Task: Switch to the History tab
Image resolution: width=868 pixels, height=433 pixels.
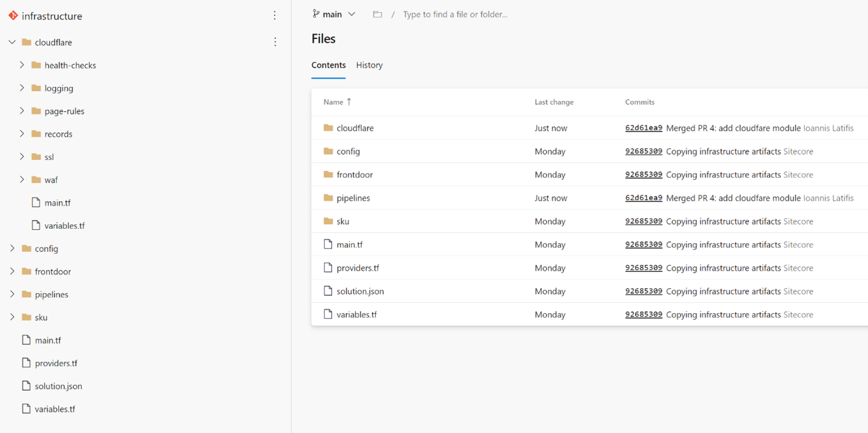Action: pyautogui.click(x=369, y=65)
